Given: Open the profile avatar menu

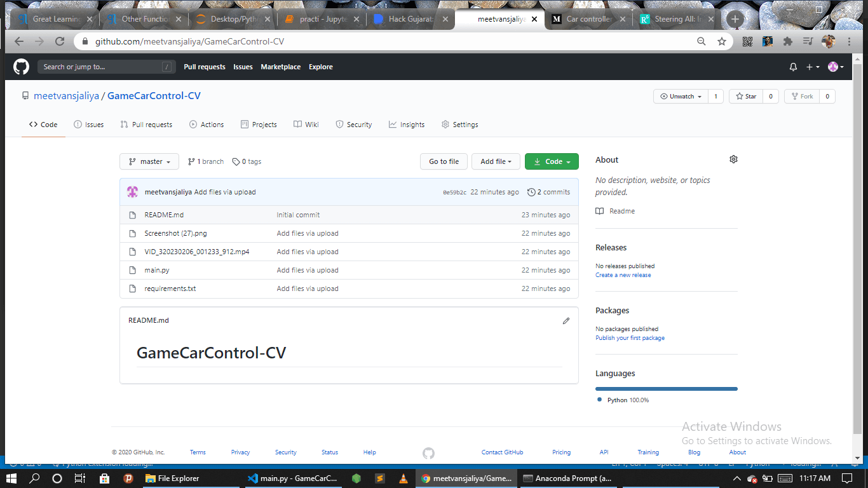Looking at the screenshot, I should pyautogui.click(x=836, y=67).
